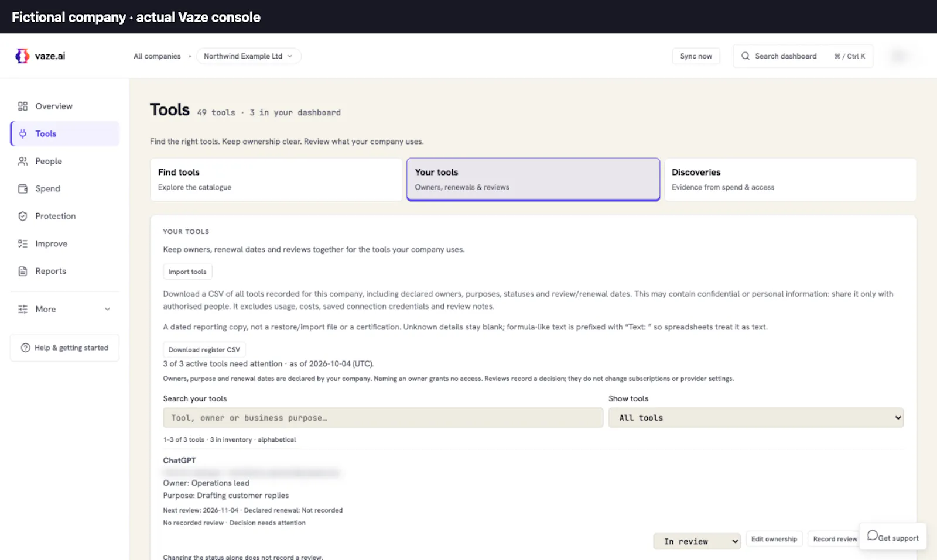This screenshot has width=937, height=560.
Task: Switch to the Discoveries tab
Action: tap(790, 180)
